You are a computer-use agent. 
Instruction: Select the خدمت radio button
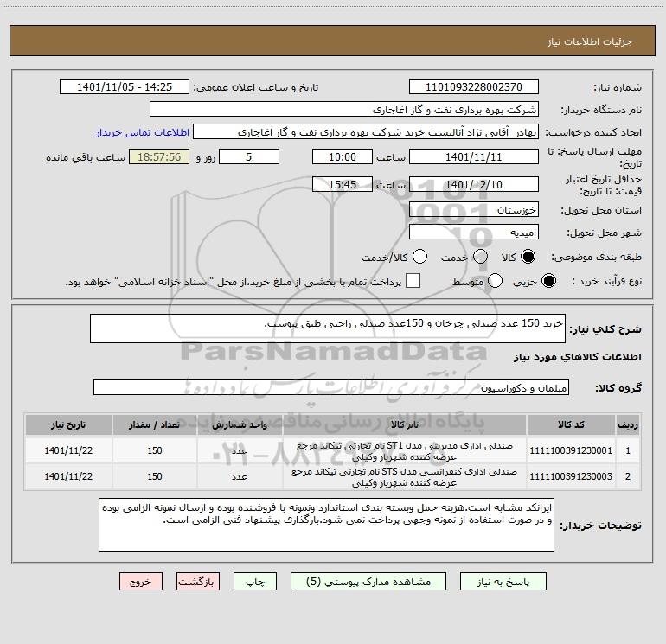click(480, 257)
